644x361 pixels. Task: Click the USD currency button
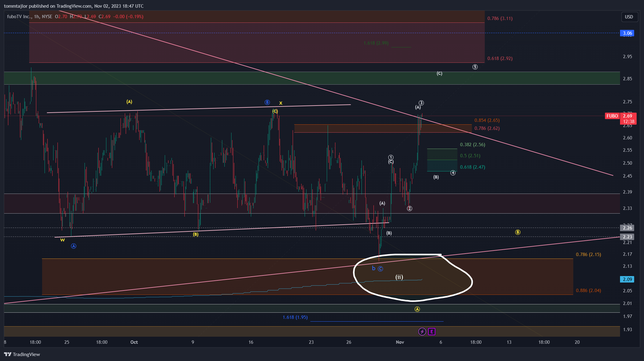tap(629, 17)
